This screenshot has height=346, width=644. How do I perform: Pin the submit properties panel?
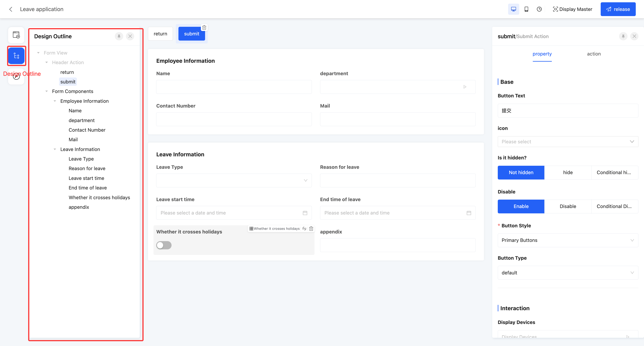[623, 36]
